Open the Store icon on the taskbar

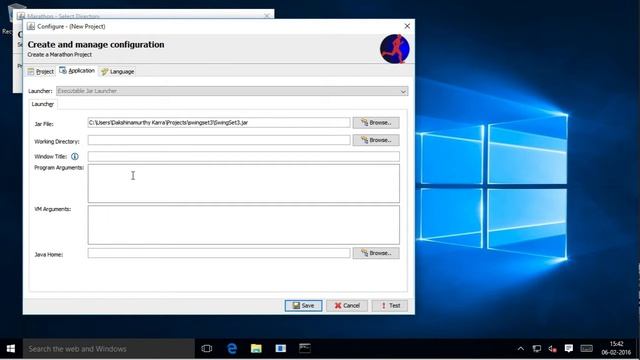(281, 349)
